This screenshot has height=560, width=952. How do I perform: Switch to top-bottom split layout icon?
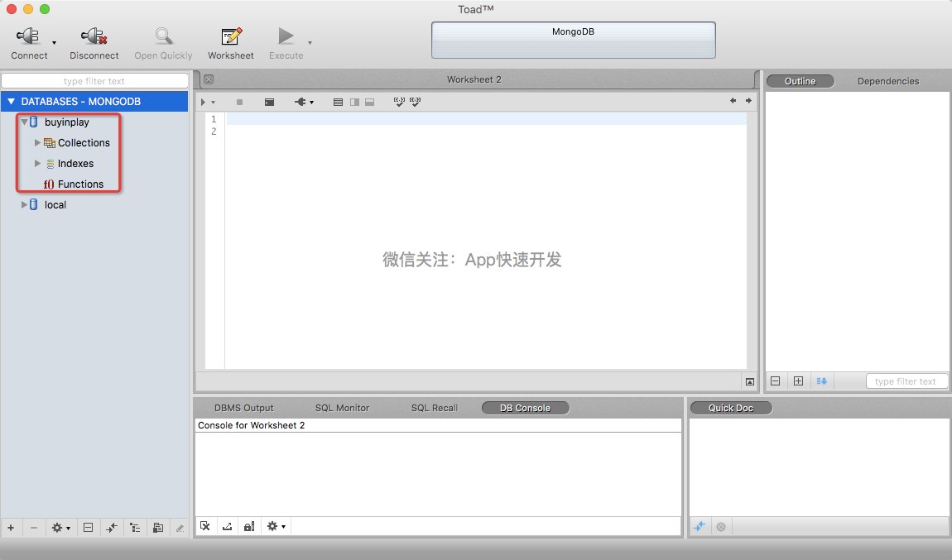click(370, 102)
